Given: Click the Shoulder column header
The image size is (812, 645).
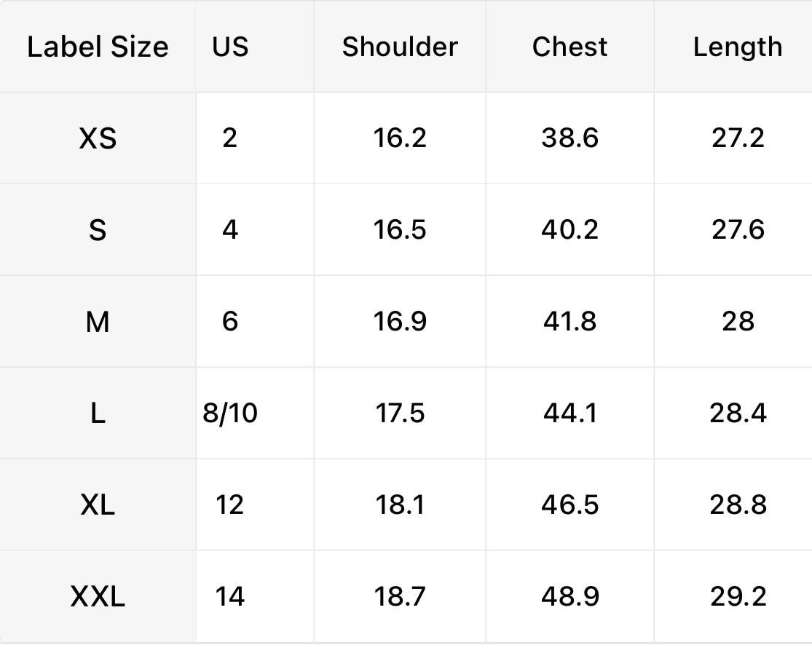Looking at the screenshot, I should tap(400, 47).
